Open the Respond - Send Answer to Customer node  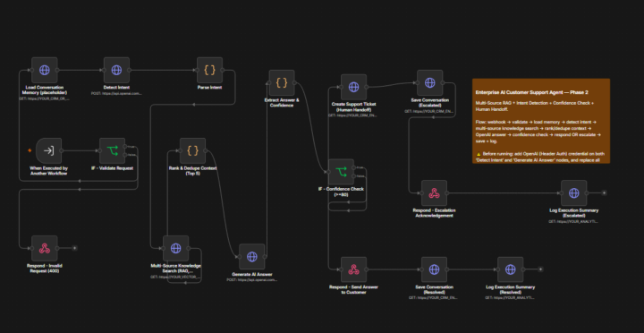click(x=353, y=269)
